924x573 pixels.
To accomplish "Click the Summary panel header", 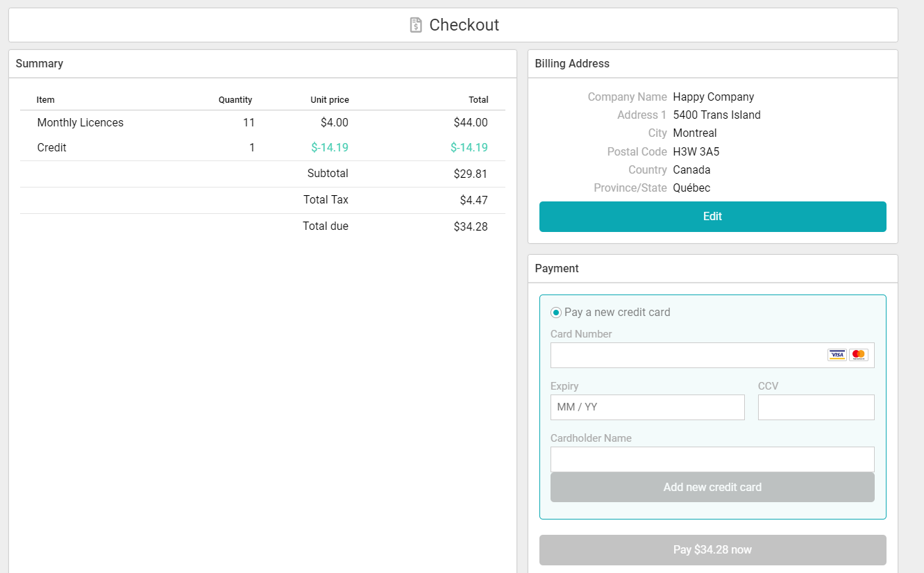I will coord(40,63).
